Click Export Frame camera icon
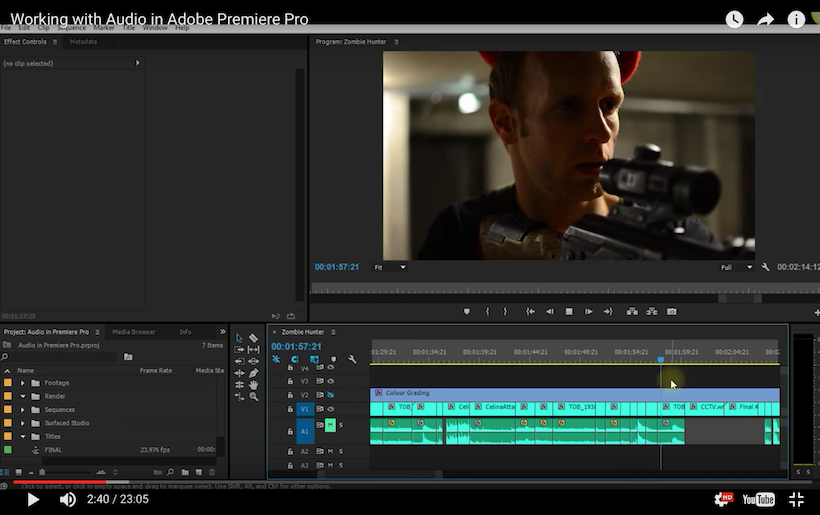The width and height of the screenshot is (820, 515). (x=671, y=312)
